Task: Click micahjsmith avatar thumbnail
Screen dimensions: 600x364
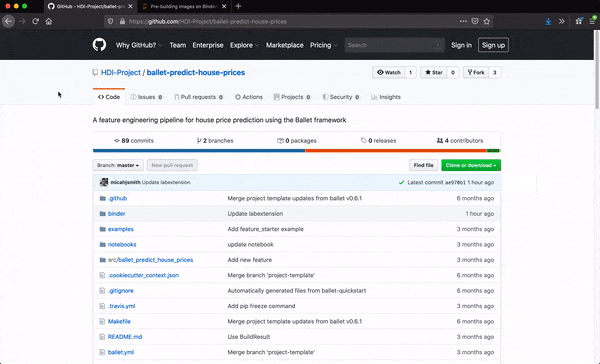Action: [104, 182]
